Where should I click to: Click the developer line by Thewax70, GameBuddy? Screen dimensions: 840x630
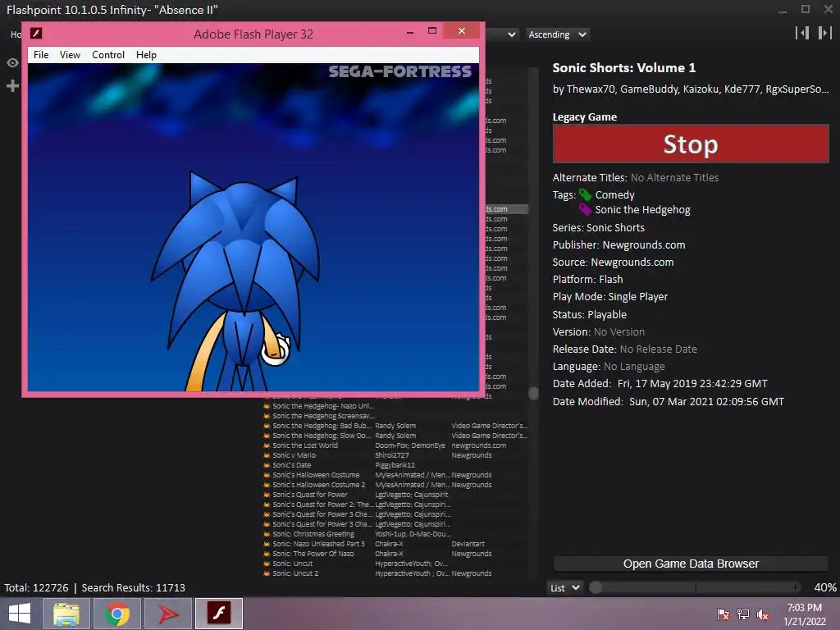click(x=691, y=89)
